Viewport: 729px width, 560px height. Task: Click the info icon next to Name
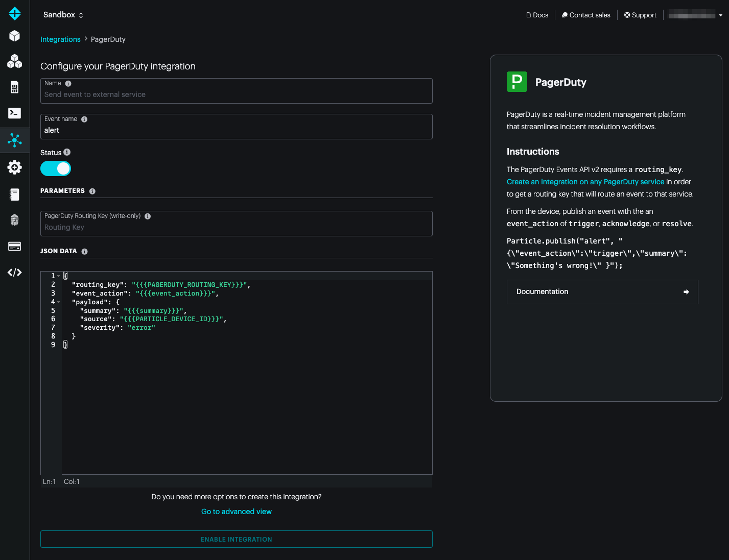tap(68, 83)
